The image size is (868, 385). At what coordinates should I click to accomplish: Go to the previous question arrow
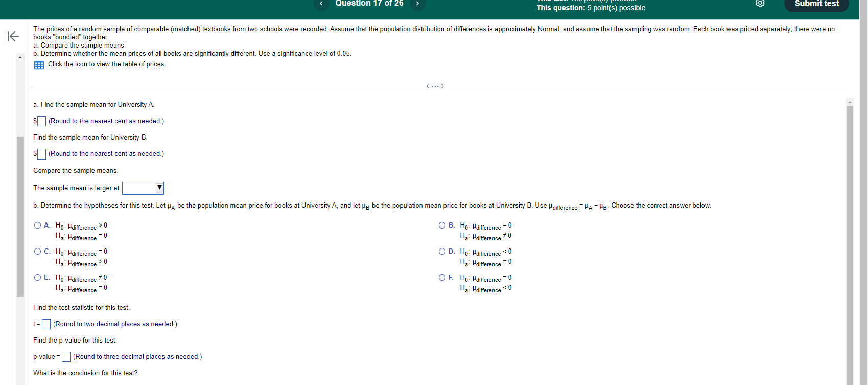coord(321,4)
